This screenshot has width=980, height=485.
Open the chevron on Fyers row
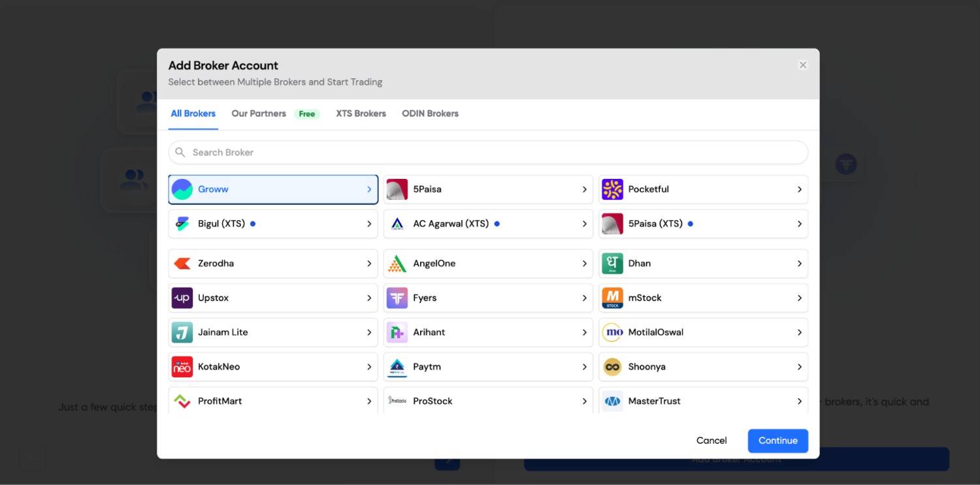click(585, 298)
